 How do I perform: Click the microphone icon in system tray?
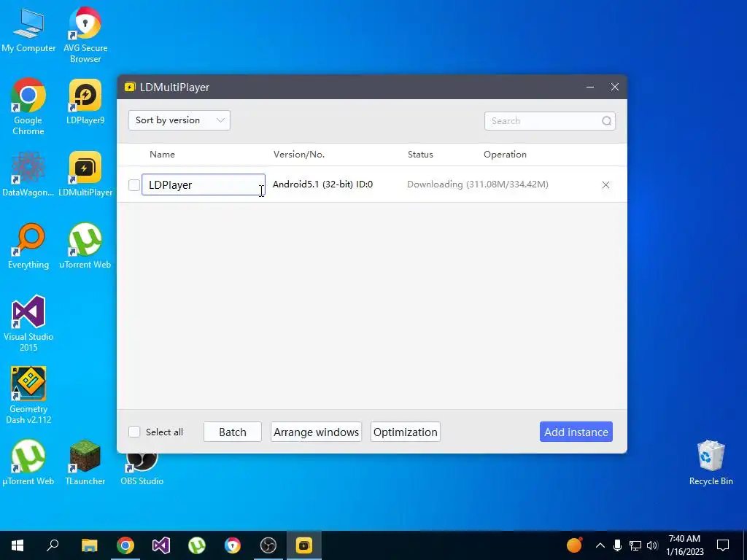click(617, 545)
